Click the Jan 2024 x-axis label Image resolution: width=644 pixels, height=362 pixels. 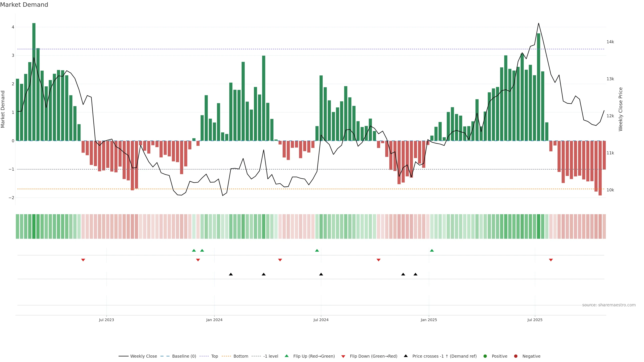pyautogui.click(x=214, y=320)
